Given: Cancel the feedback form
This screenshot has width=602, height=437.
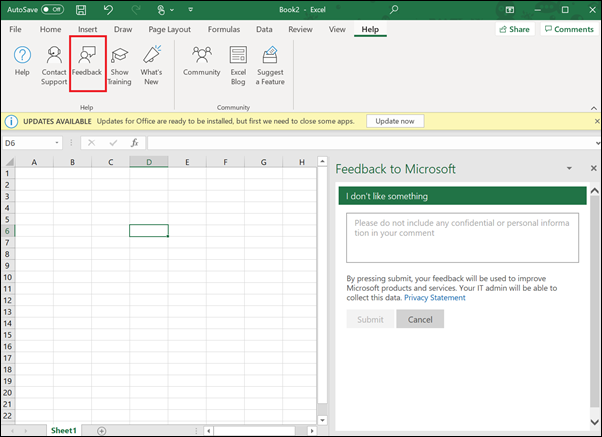Looking at the screenshot, I should 420,320.
